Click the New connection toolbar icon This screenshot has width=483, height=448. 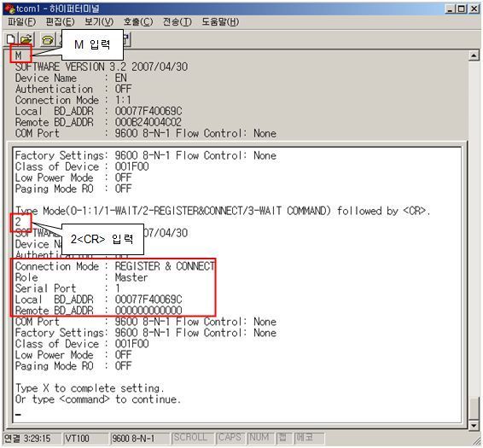10,39
